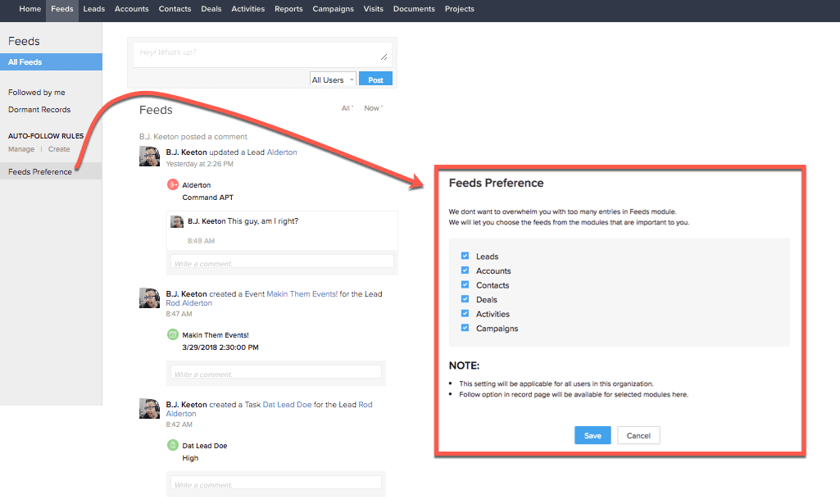Click B.J. Keeton's avatar on the top feed entry
This screenshot has width=840, height=504.
point(149,155)
